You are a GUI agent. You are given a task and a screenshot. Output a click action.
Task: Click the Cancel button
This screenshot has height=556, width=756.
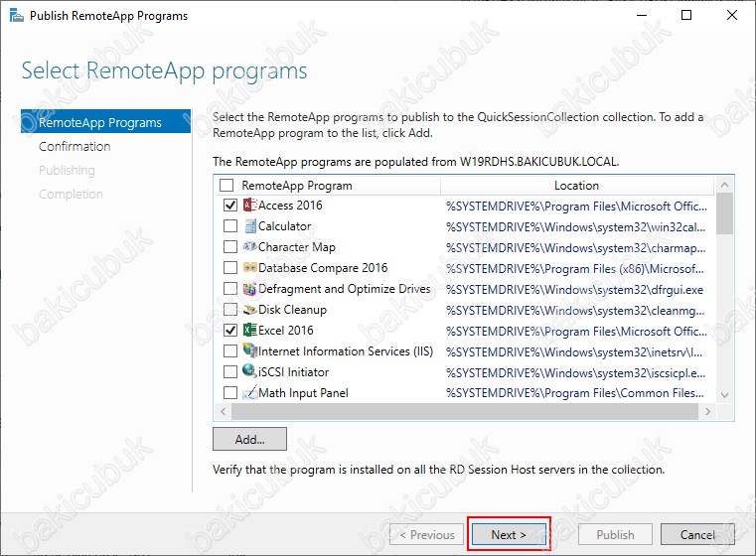point(697,534)
